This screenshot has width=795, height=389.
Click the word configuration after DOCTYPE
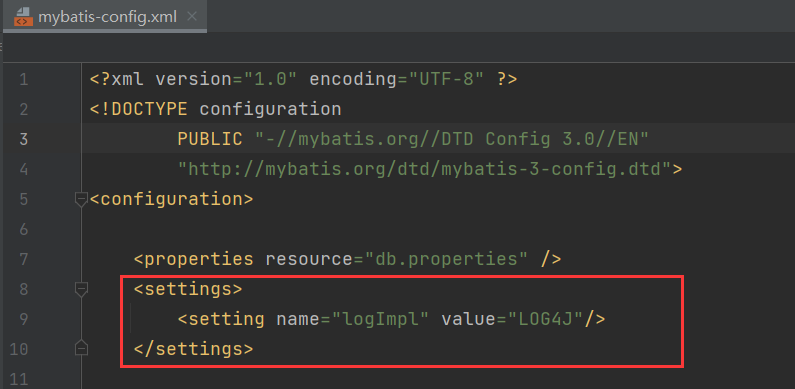tap(270, 109)
